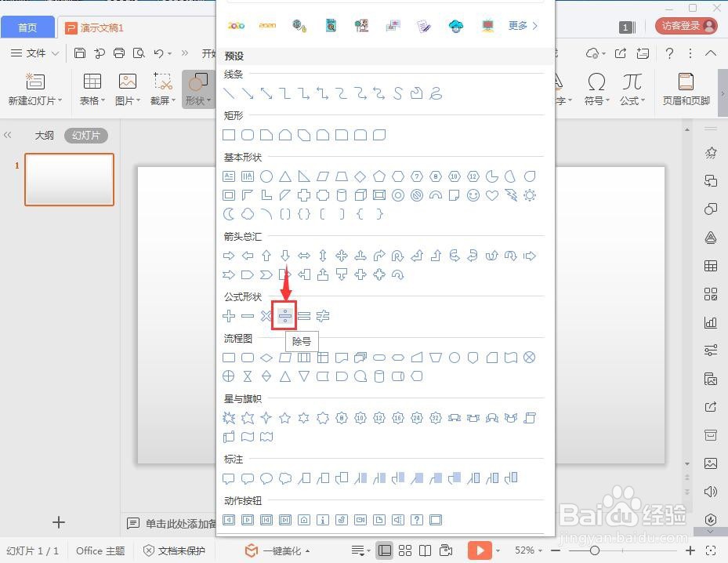Select the plus sign equation shape

228,316
